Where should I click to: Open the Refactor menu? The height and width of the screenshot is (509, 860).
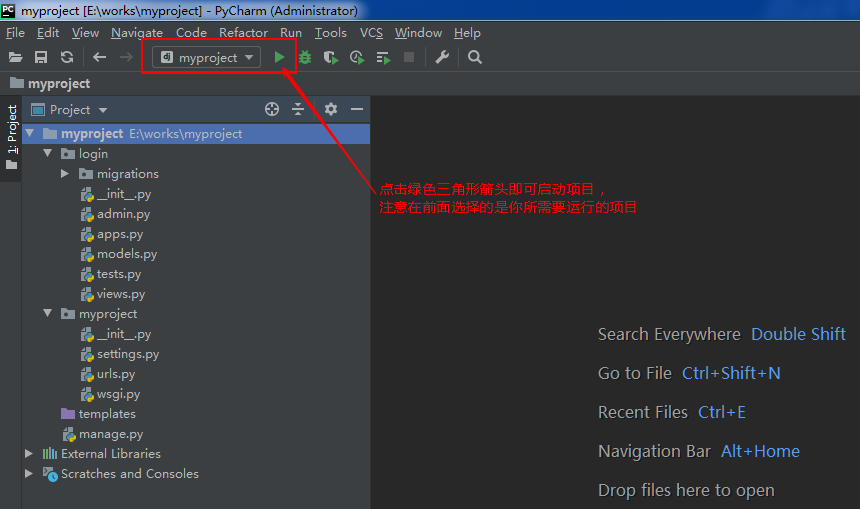(x=243, y=33)
